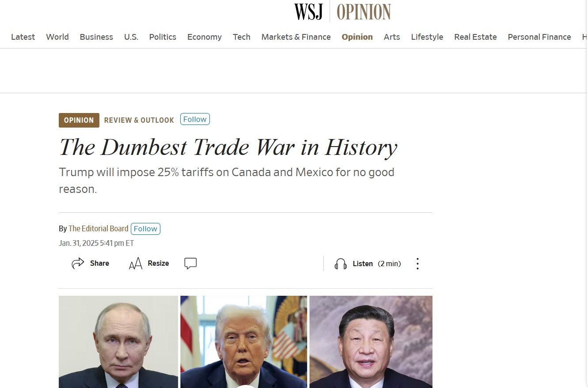Click The Editorial Board author link
The width and height of the screenshot is (588, 388).
99,229
